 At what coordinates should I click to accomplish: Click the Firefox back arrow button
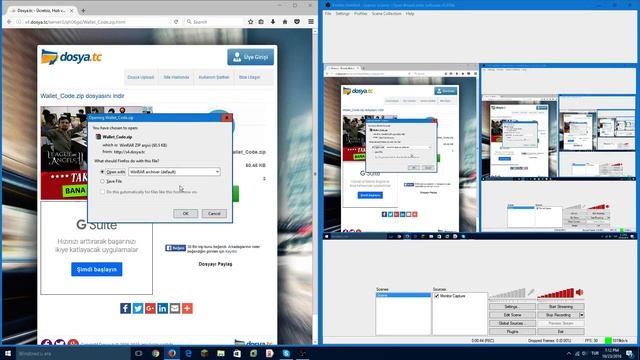click(x=9, y=22)
